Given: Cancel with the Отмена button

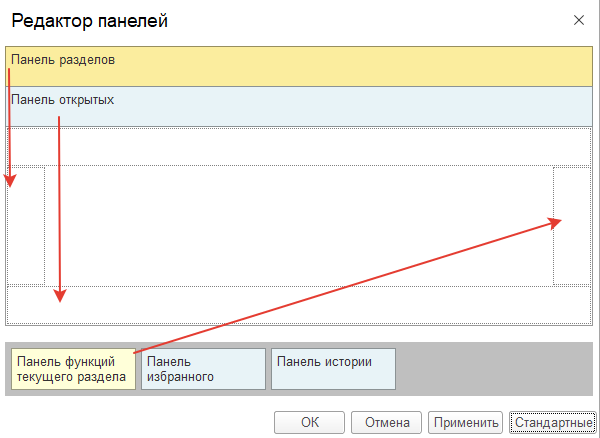Looking at the screenshot, I should 386,422.
